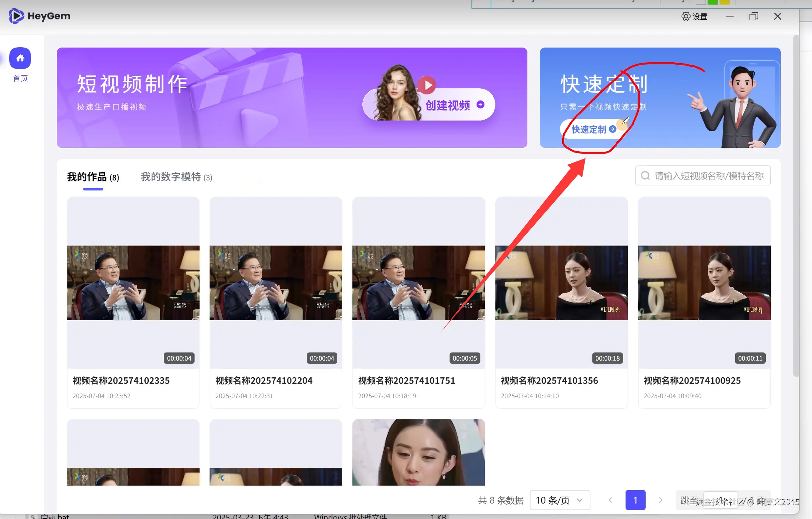Go to previous page with left chevron
This screenshot has width=812, height=519.
tap(610, 500)
